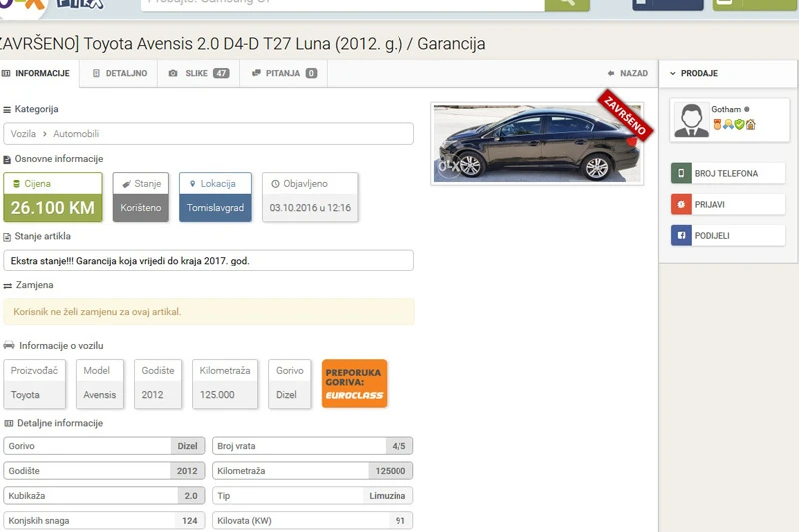Click the Gorivo Dizel box in vehicle info
Viewport: 799px width, 532px height.
(x=290, y=384)
